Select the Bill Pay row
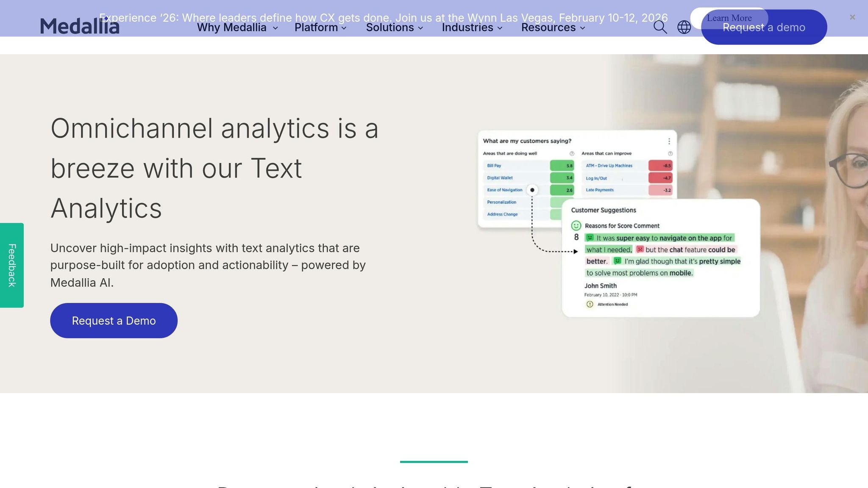Screen dimensions: 868x488 [x=529, y=166]
